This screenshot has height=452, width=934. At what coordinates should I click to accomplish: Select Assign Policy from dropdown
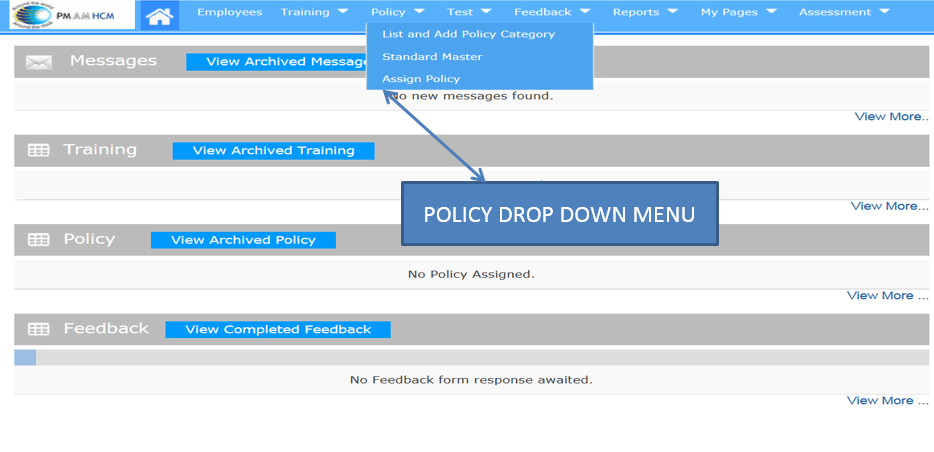click(421, 79)
